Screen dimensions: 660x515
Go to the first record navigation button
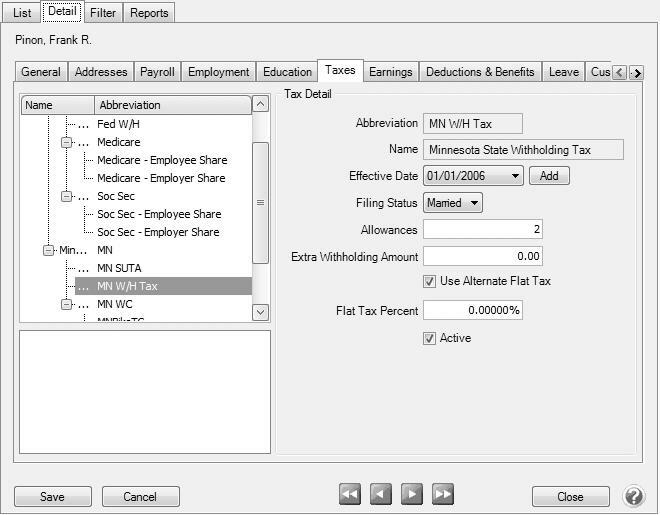[x=350, y=495]
